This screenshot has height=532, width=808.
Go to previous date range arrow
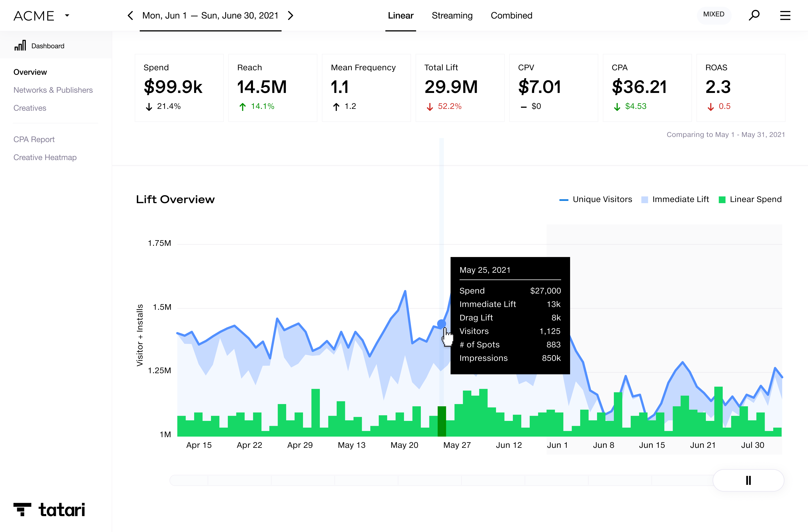pyautogui.click(x=130, y=16)
